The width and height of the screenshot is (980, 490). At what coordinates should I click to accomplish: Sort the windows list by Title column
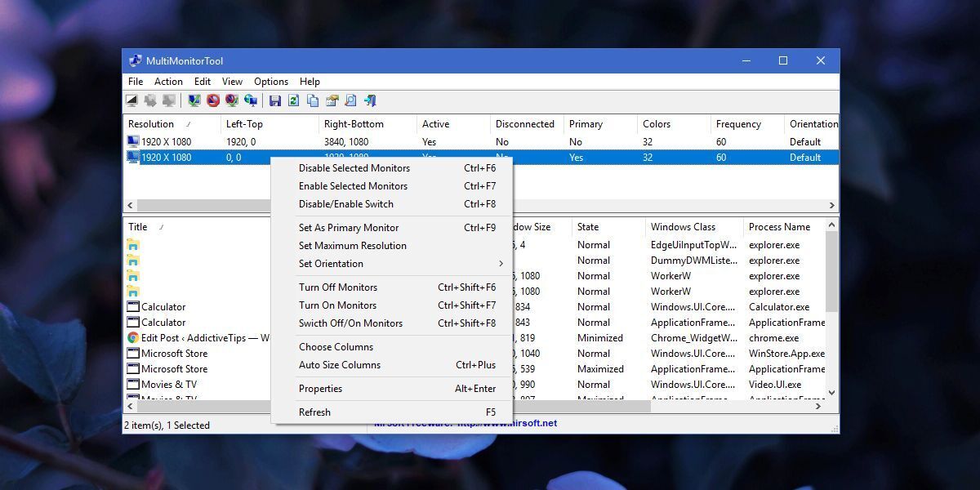(138, 227)
